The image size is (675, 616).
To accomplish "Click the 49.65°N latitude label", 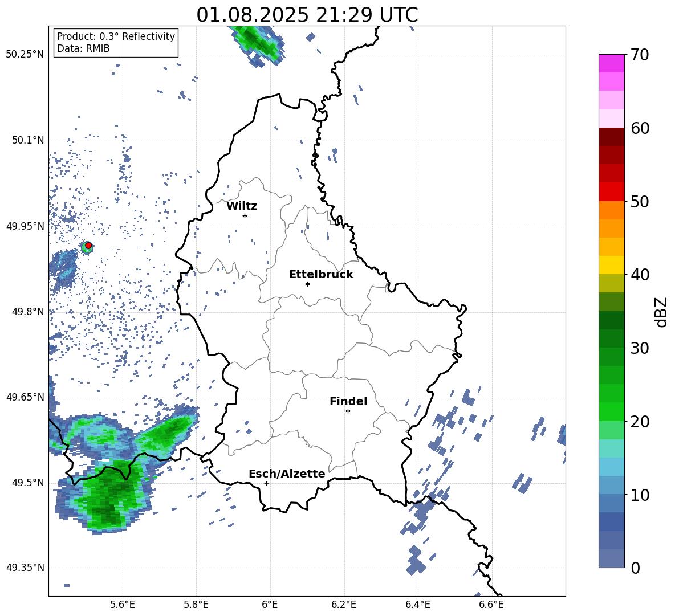I will pos(25,397).
